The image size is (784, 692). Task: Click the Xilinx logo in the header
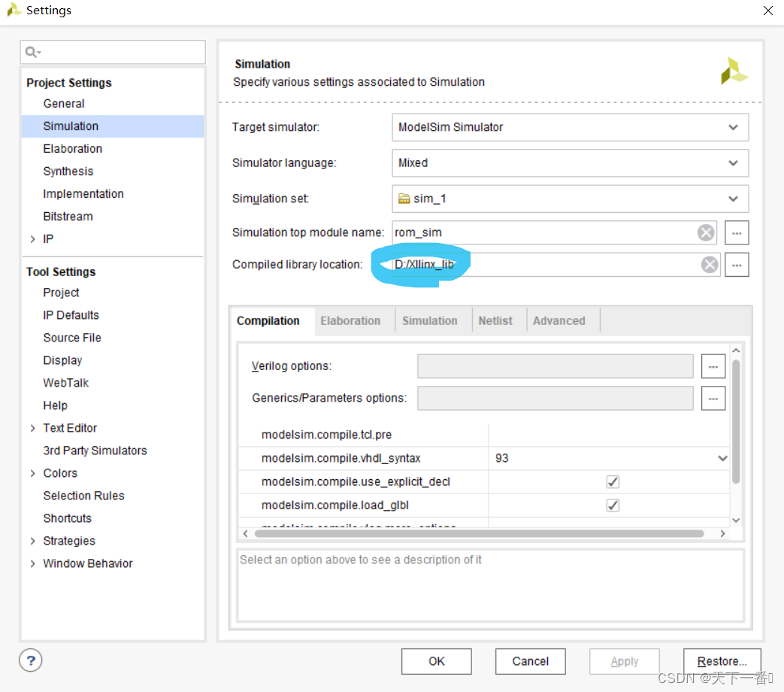point(734,71)
